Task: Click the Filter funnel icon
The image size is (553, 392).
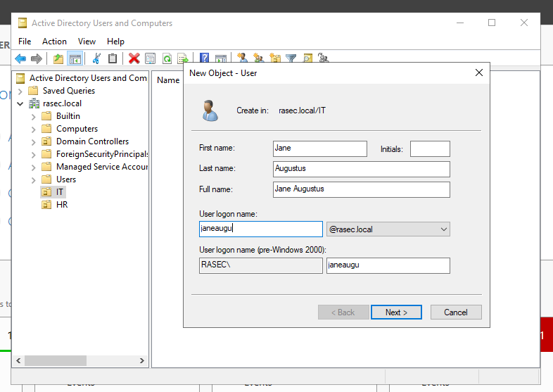Action: pyautogui.click(x=291, y=58)
